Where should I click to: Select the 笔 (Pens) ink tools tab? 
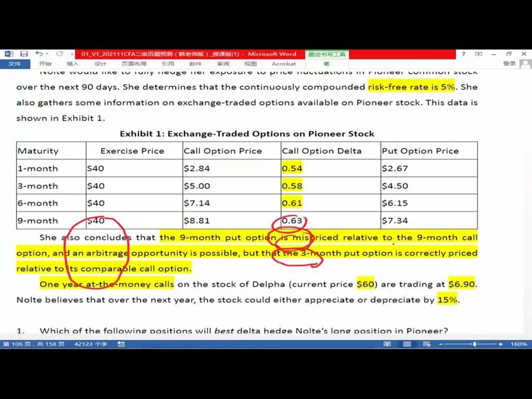coord(326,64)
